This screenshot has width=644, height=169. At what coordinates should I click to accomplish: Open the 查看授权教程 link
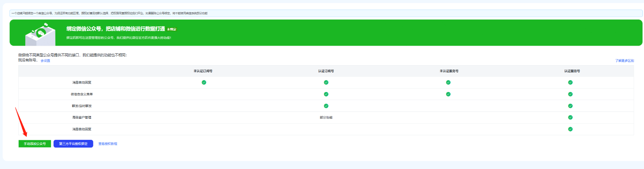[x=107, y=144]
